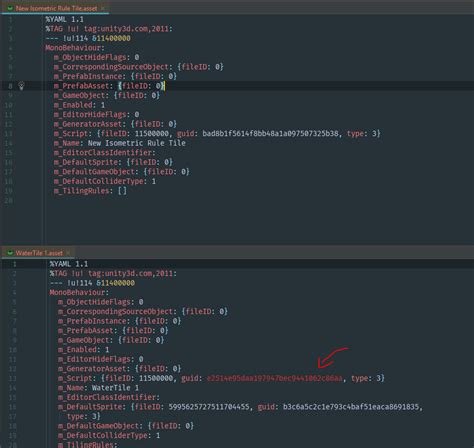Viewport: 474px width, 448px height.
Task: Click 'm_TilingRules:' in the WaterTile editor
Action: (x=88, y=445)
